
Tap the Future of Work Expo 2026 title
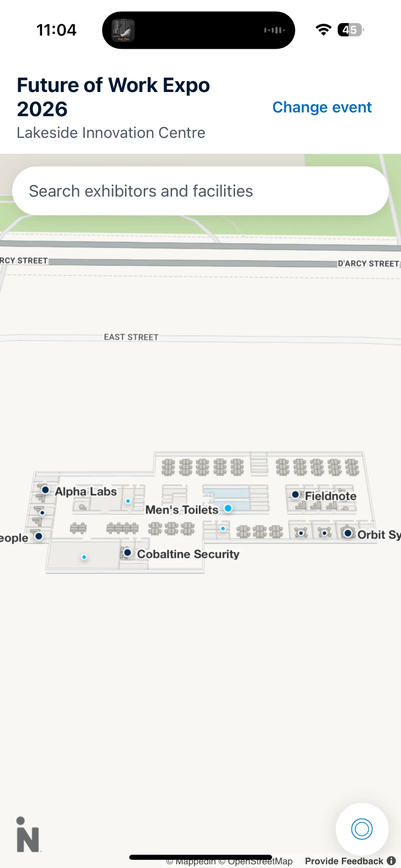pos(113,97)
